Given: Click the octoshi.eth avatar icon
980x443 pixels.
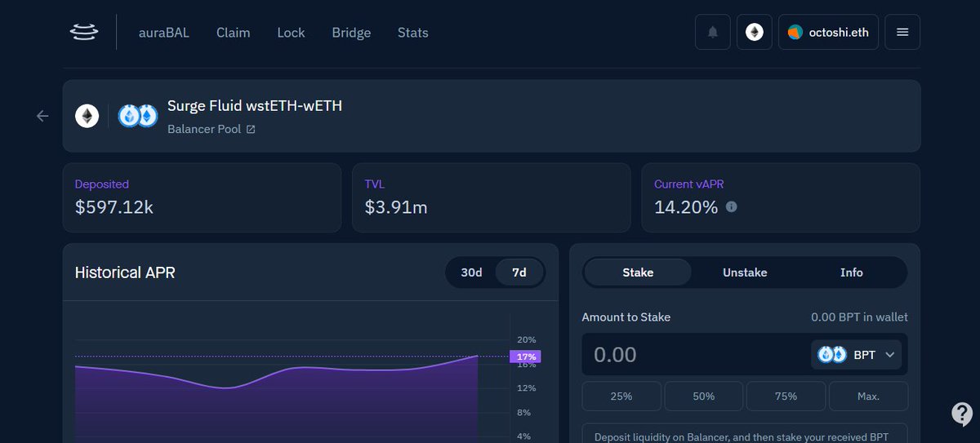Looking at the screenshot, I should [x=795, y=33].
